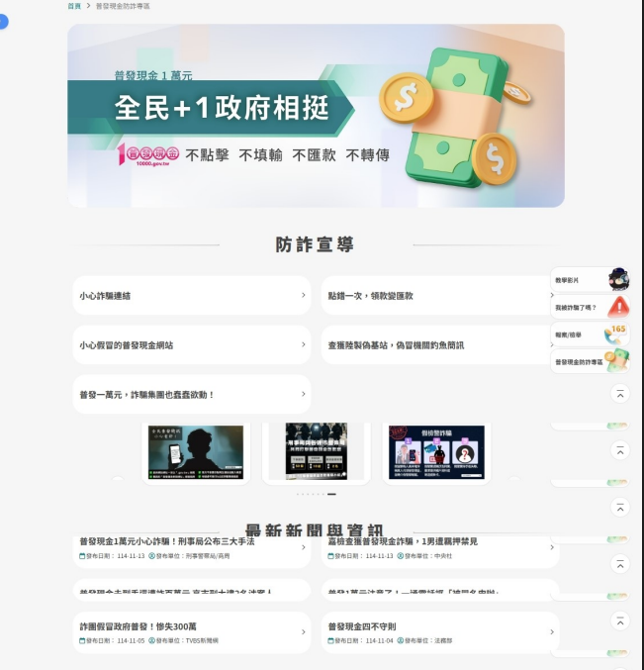The image size is (644, 670).
Task: Select the active carousel pagination dash
Action: tap(331, 494)
